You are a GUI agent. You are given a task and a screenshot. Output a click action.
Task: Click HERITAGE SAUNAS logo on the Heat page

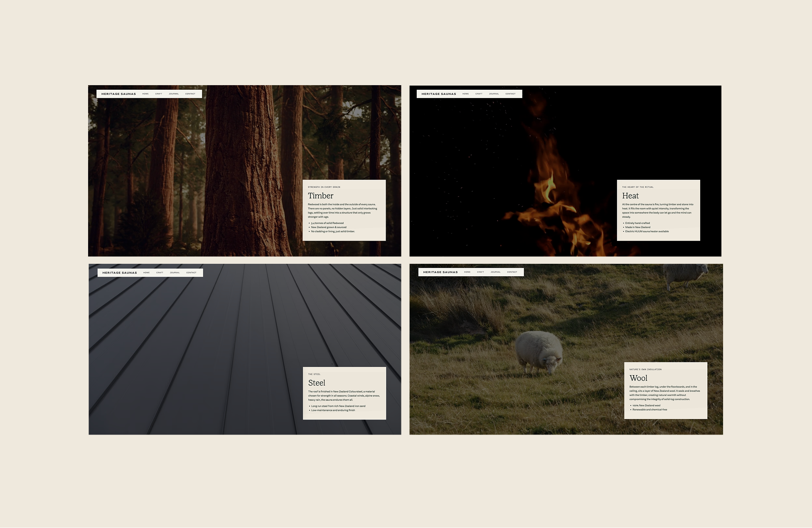click(439, 94)
